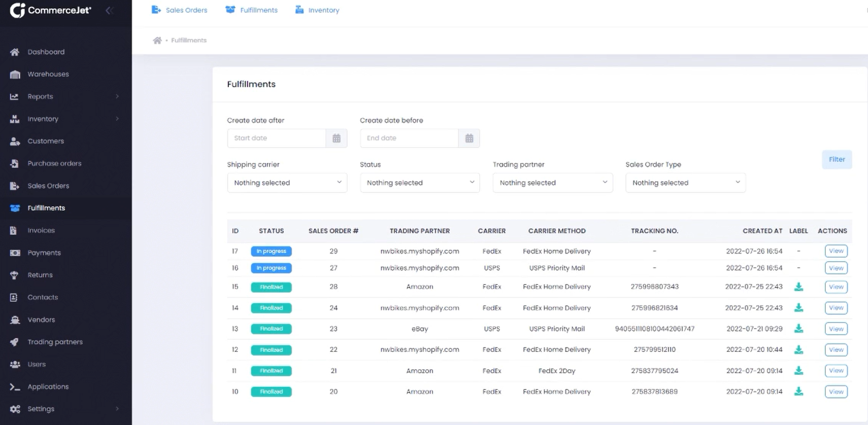Click USPS Priority Mail cell for ID 16

click(x=557, y=268)
